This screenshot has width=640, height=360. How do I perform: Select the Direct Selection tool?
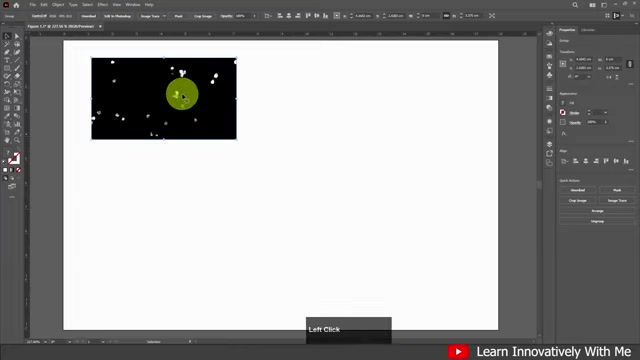pos(17,36)
